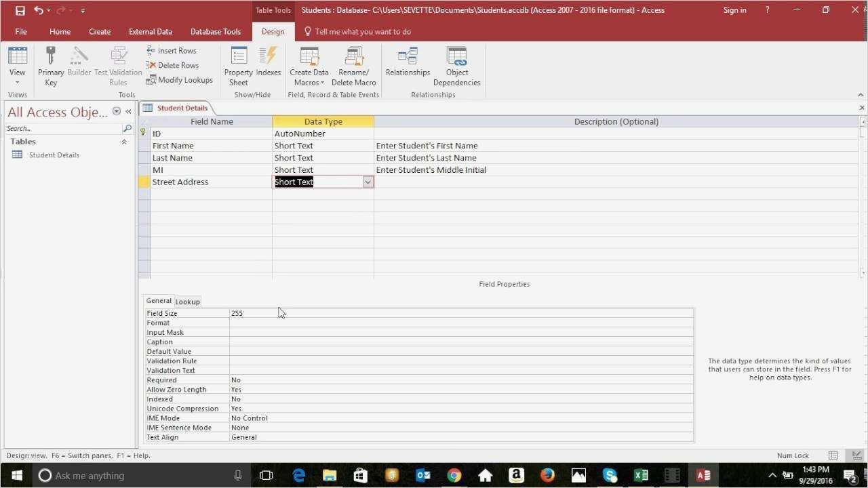Open the Property Sheet
Viewport: 868px width, 488px height.
(x=238, y=64)
